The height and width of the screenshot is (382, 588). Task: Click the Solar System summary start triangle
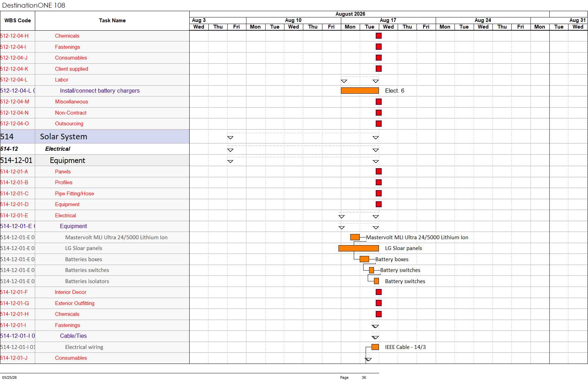[230, 138]
